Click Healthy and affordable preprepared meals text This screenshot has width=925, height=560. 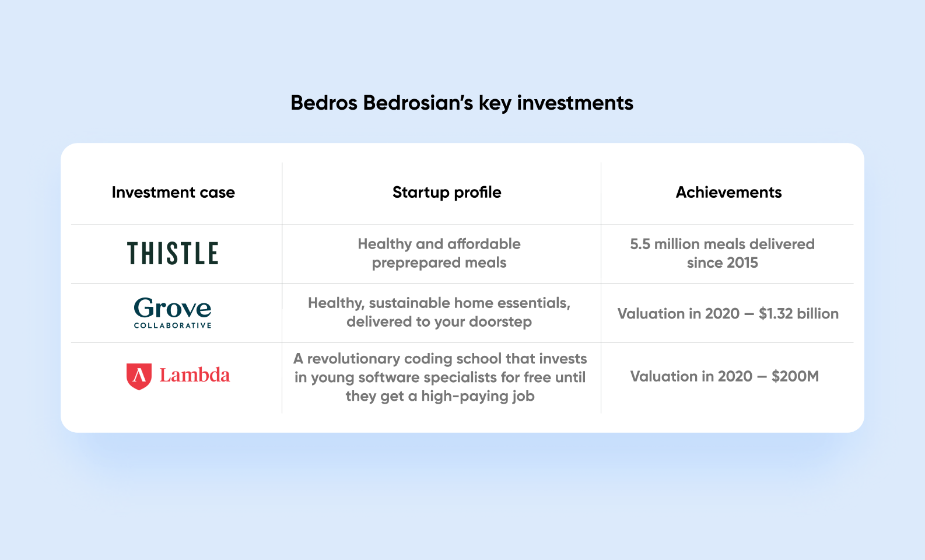pos(439,253)
